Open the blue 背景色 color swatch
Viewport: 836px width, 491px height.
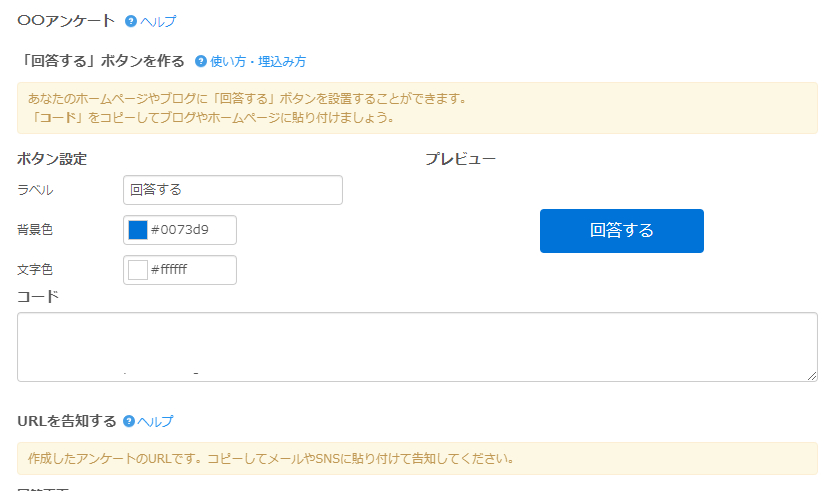(138, 230)
